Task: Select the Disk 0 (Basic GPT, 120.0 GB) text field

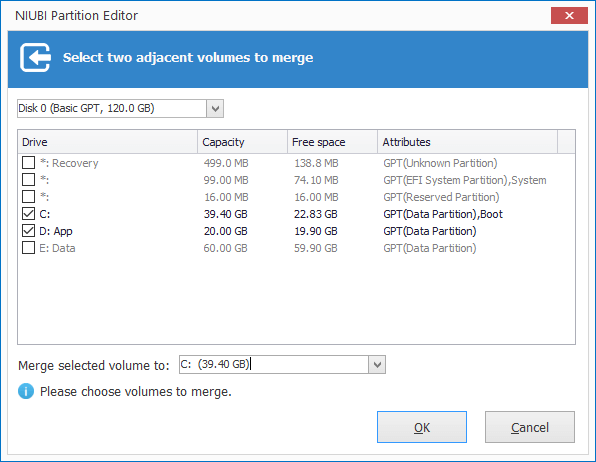Action: [x=112, y=109]
